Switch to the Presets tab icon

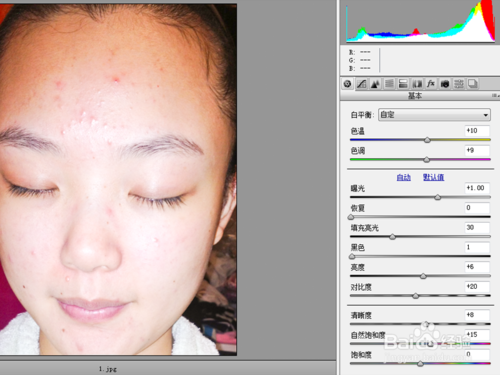click(459, 84)
